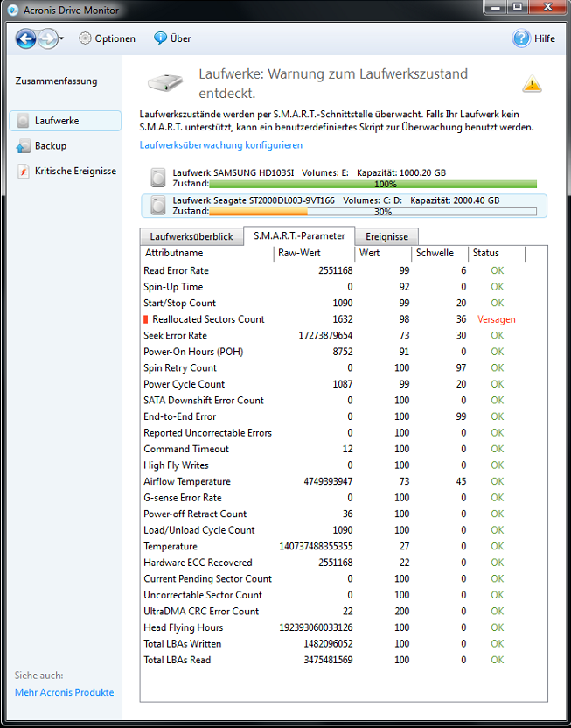Open Mehr Acronis Produkte link

click(65, 692)
